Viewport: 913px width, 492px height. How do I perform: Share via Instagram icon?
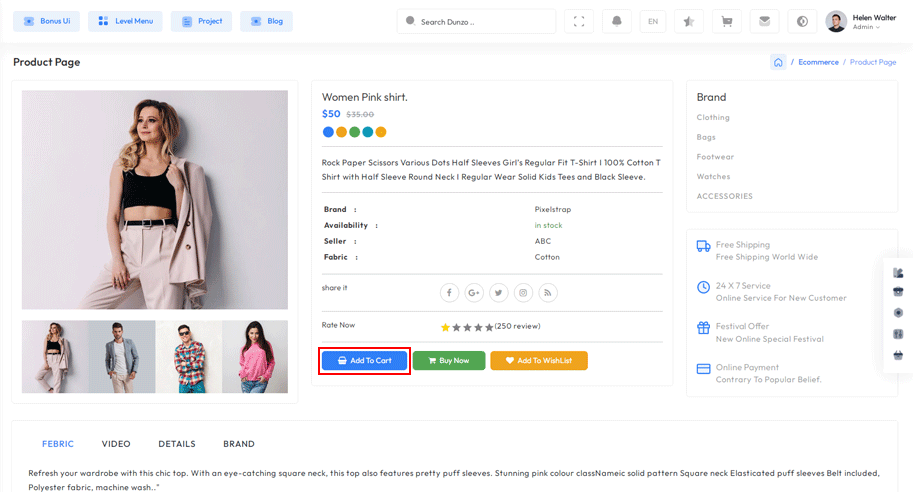[x=523, y=292]
